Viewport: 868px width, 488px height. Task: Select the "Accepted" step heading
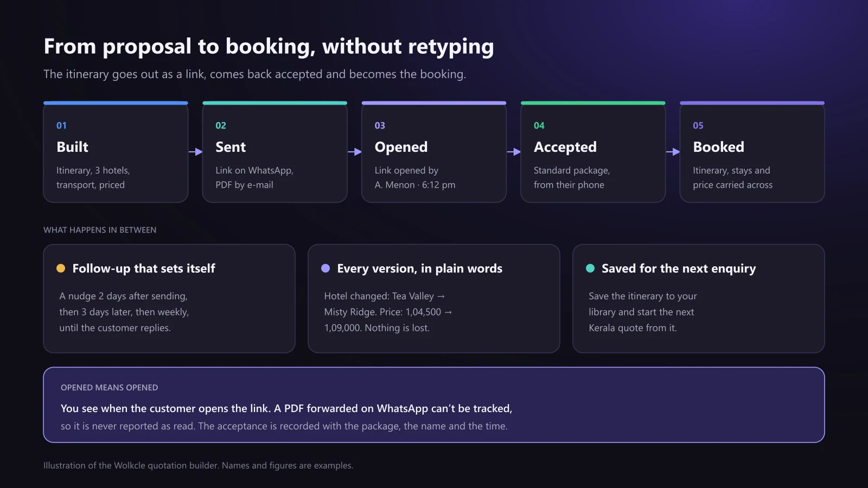565,147
